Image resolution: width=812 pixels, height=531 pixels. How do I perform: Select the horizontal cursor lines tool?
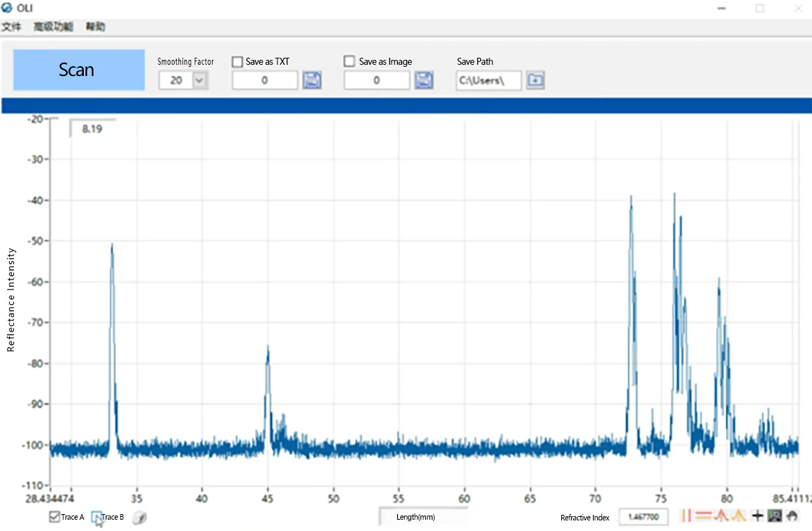pos(703,516)
